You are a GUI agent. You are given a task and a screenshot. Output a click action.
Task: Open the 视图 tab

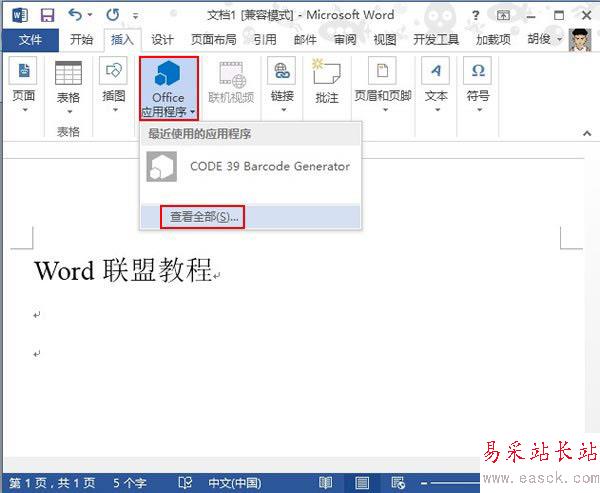[x=385, y=40]
